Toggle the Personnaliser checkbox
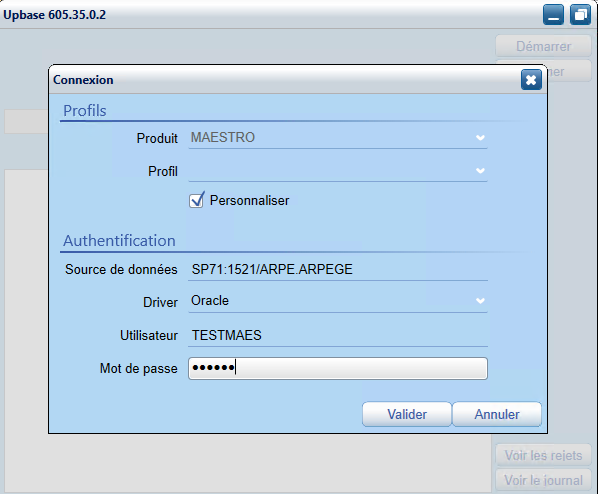Viewport: 598px width, 494px height. (196, 200)
